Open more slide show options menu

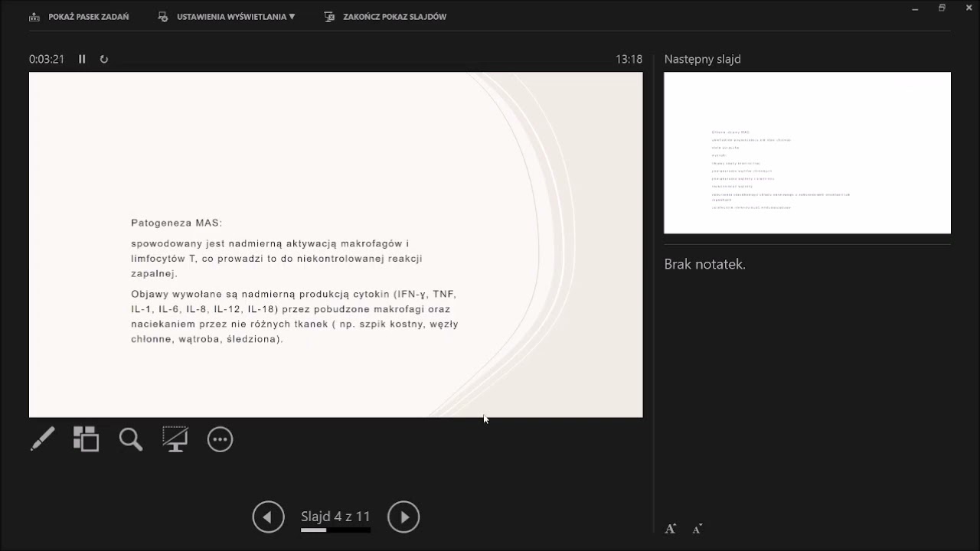pyautogui.click(x=220, y=439)
